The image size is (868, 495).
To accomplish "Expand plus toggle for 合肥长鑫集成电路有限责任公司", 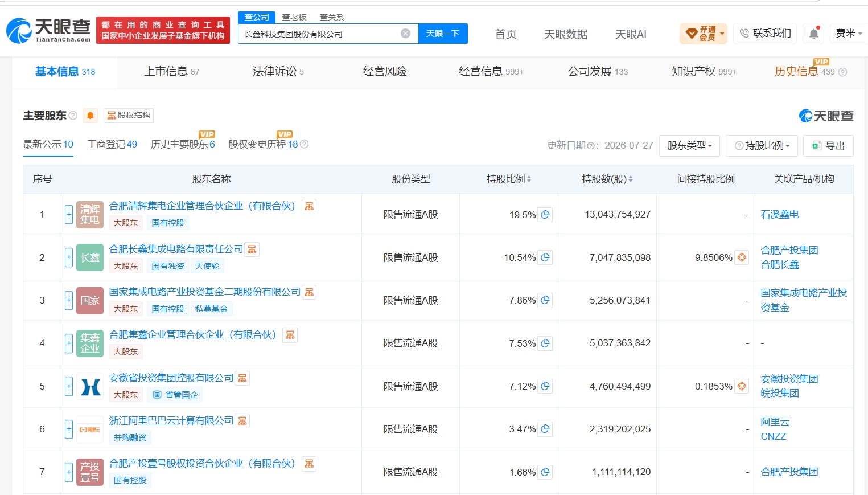I will pyautogui.click(x=69, y=257).
